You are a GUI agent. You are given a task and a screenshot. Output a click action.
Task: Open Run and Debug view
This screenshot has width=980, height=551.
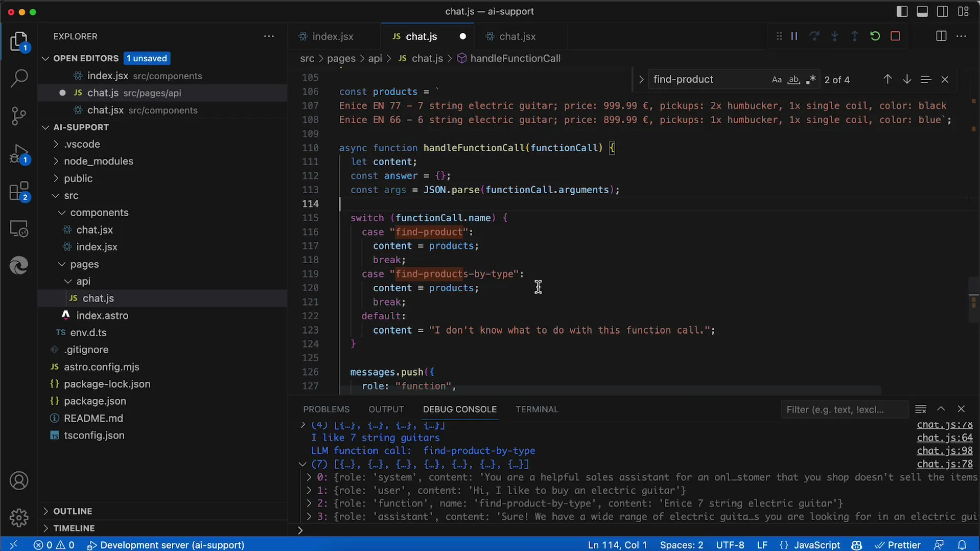click(x=19, y=154)
